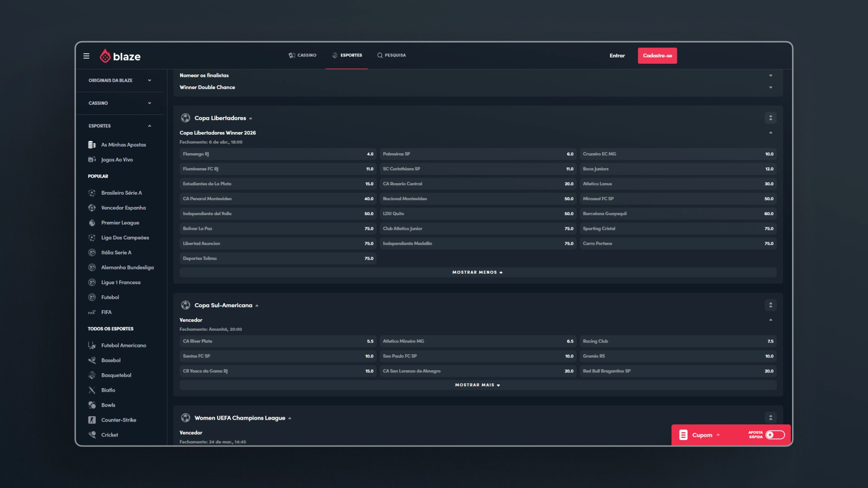
Task: Expand the Winner Double Chance market
Action: click(478, 87)
